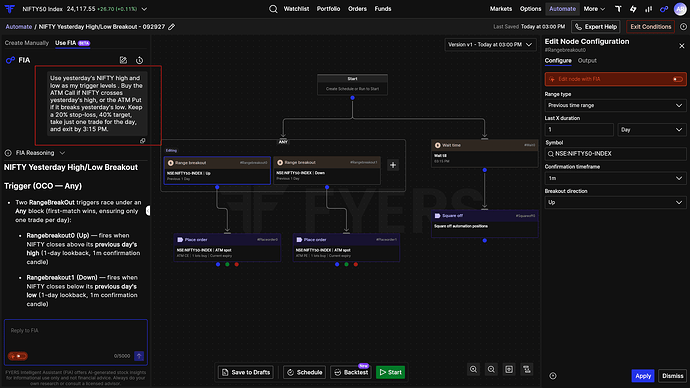Image resolution: width=690 pixels, height=388 pixels.
Task: Open the bar chart icon in top bar
Action: point(649,9)
